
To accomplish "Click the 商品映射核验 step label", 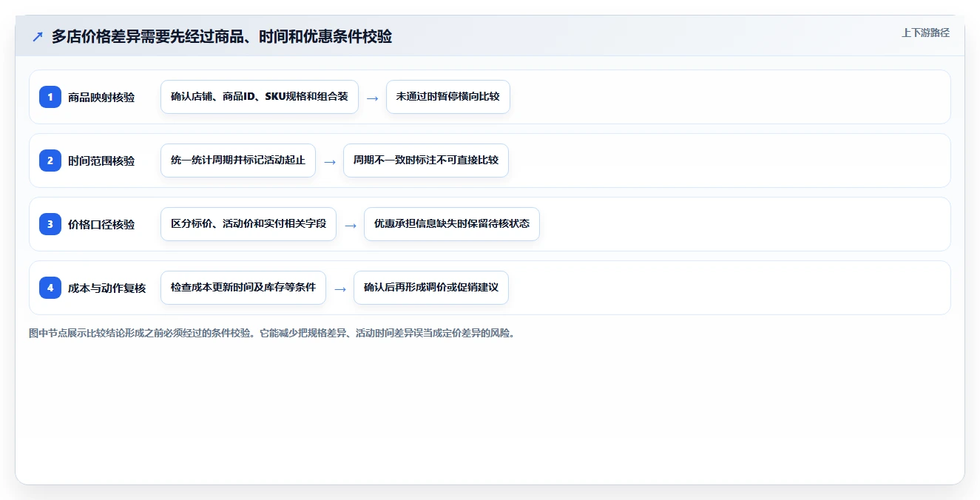I will coord(101,97).
